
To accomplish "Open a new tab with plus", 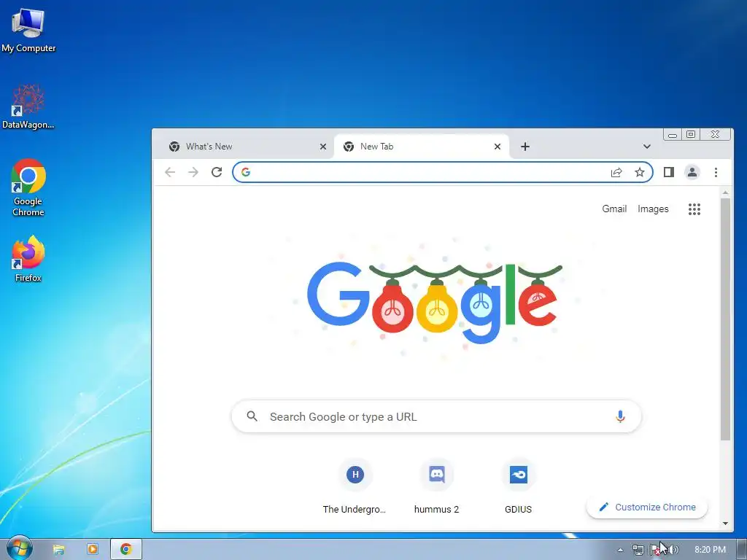I will click(525, 147).
